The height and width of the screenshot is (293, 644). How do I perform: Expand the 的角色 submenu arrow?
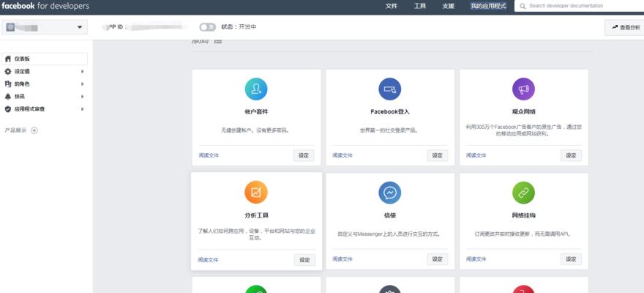click(82, 84)
